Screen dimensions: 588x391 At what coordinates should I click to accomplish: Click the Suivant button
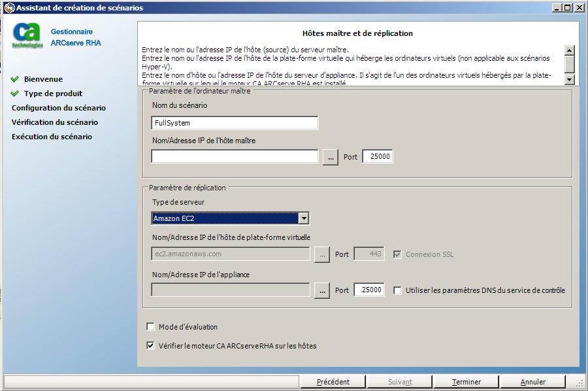(400, 382)
